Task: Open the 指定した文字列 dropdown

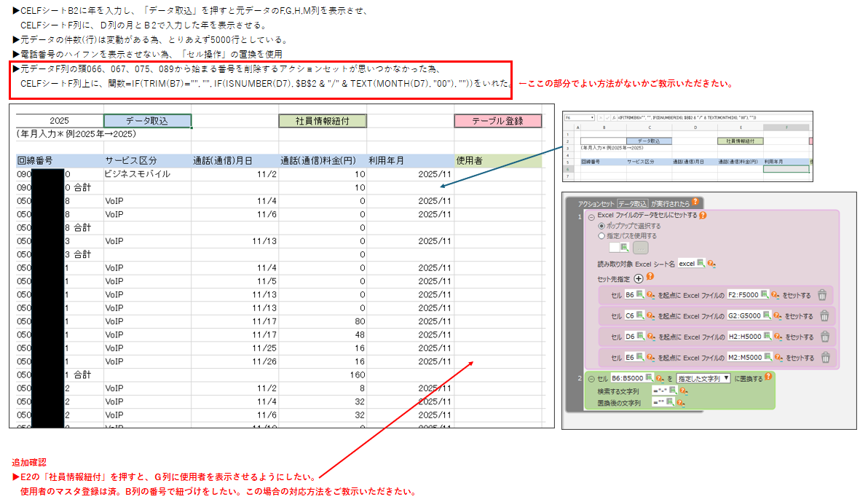Action: [703, 379]
